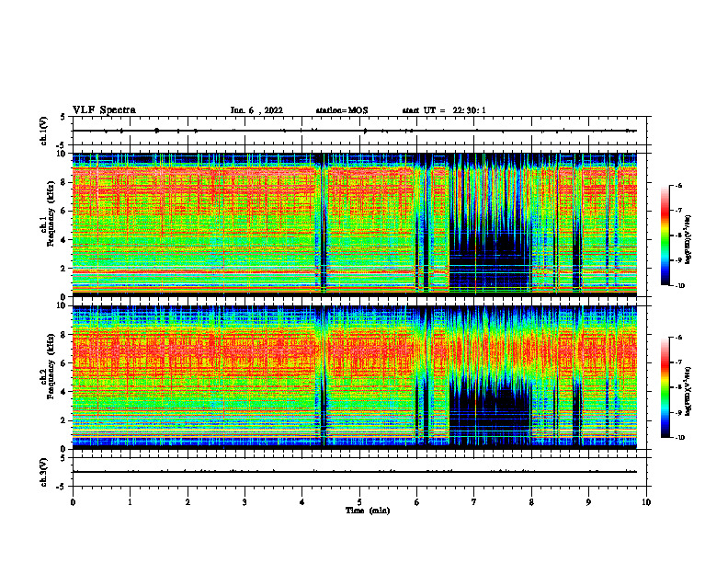Click the "start UT = 22:30:1" header text
Image resolution: width=728 pixels, height=563 pixels.
[444, 110]
